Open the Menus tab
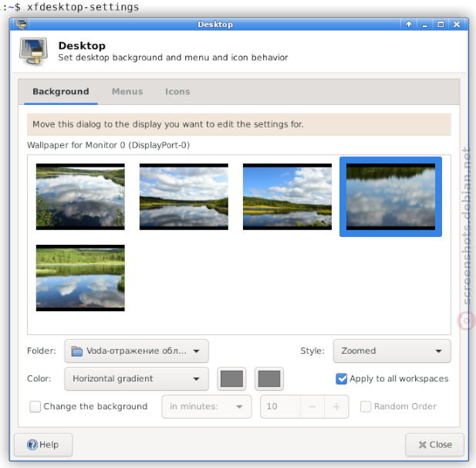 [127, 91]
